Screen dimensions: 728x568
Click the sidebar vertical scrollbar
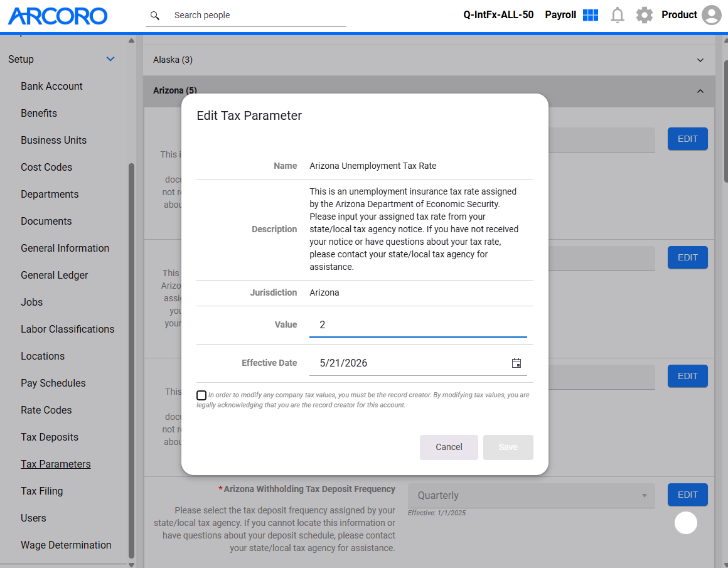[131, 360]
